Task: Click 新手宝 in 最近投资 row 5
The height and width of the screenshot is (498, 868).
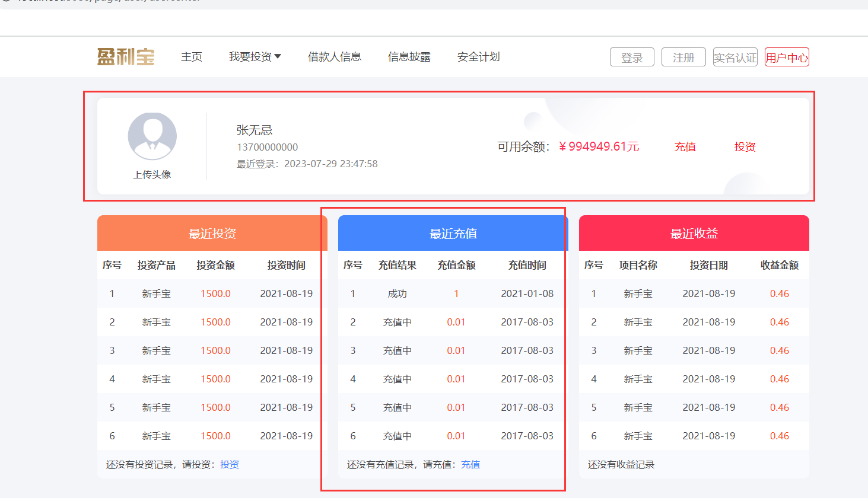Action: click(x=157, y=408)
